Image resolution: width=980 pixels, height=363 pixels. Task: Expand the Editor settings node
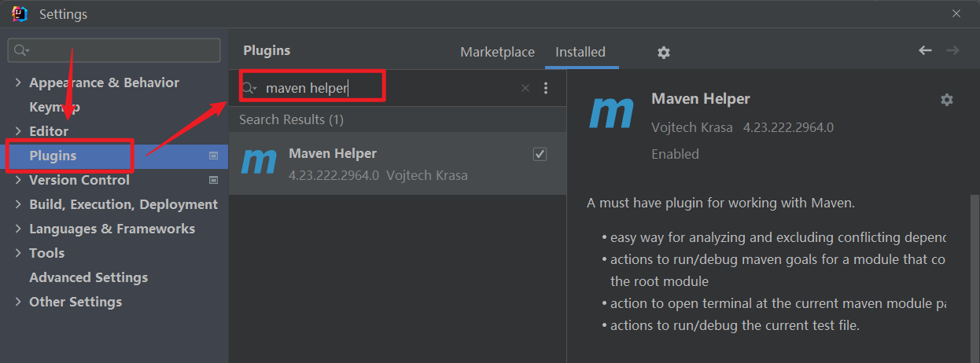[18, 131]
